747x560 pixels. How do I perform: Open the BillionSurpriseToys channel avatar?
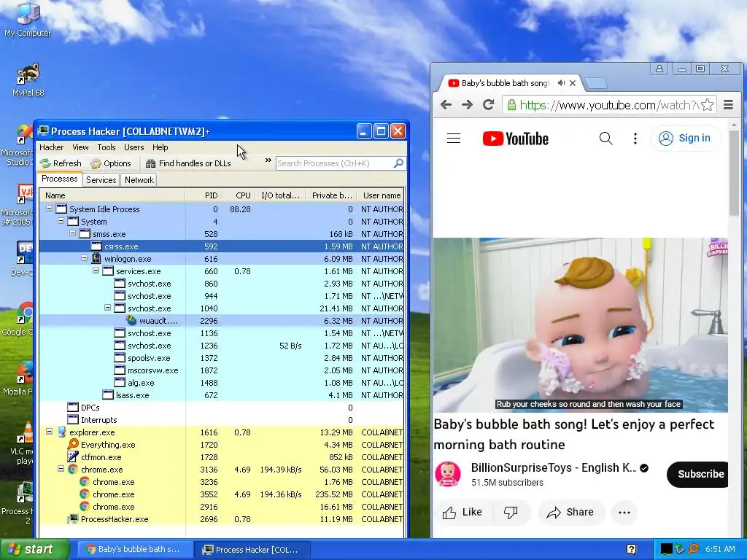pos(448,474)
